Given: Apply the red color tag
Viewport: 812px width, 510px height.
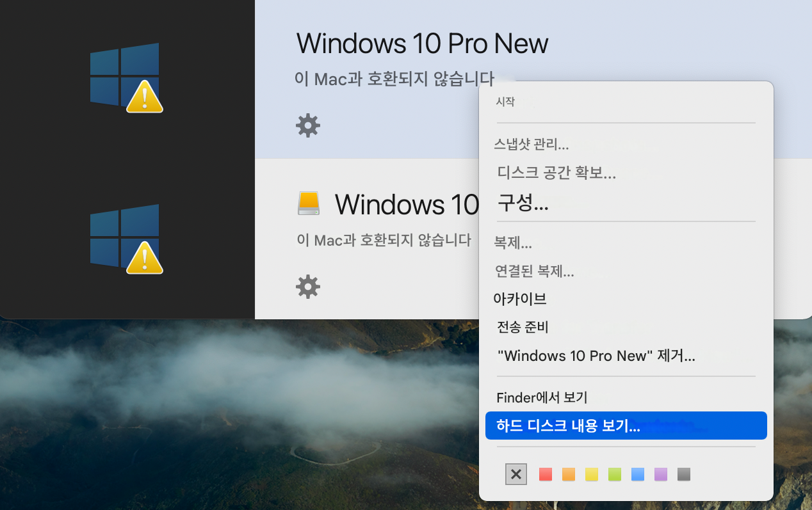Looking at the screenshot, I should pyautogui.click(x=546, y=474).
